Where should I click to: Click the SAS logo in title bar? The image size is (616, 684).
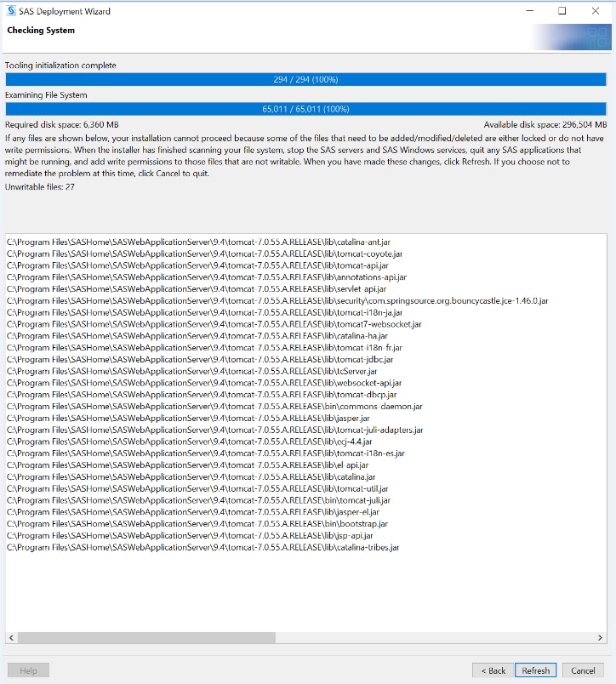coord(10,11)
